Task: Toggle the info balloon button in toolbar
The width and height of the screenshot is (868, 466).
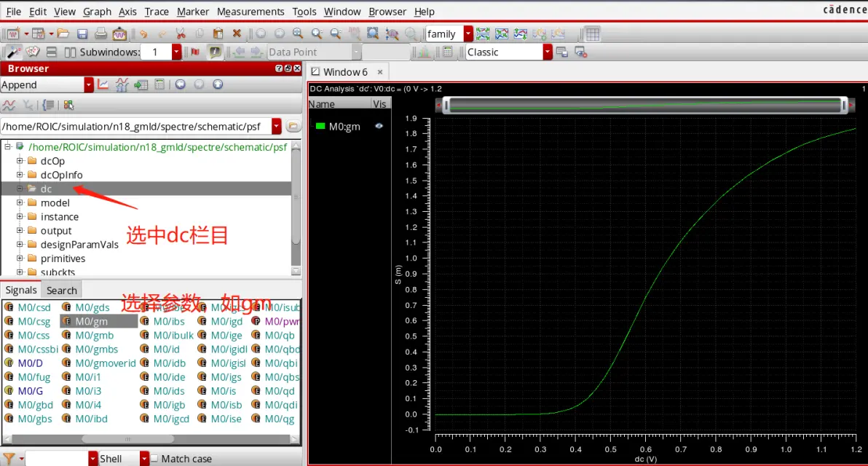Action: pyautogui.click(x=214, y=52)
